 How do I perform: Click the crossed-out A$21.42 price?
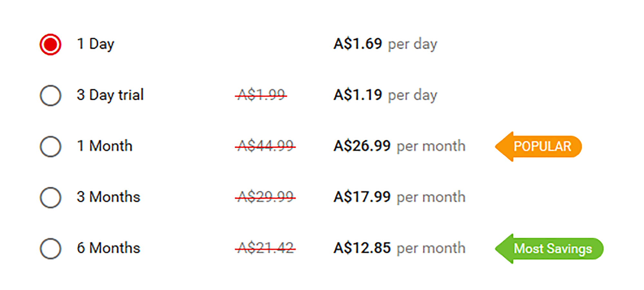coord(265,248)
